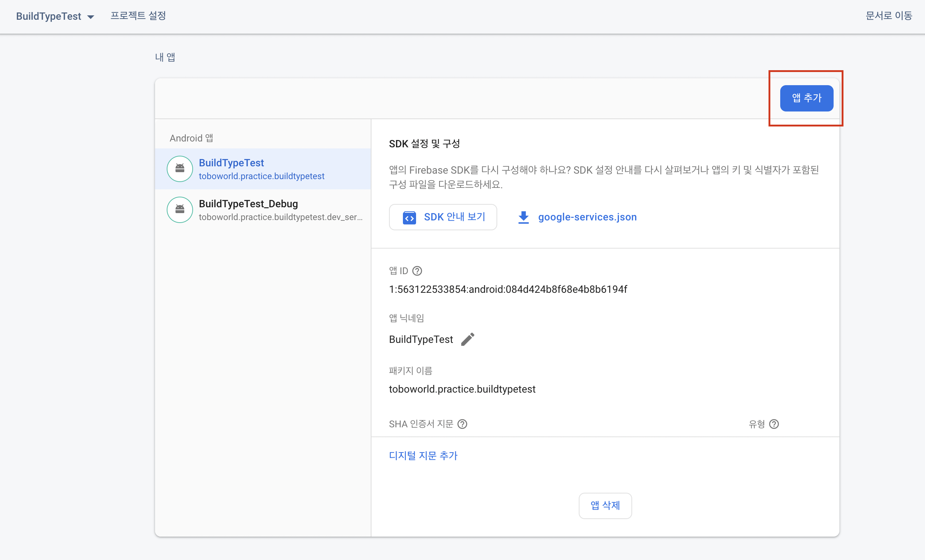This screenshot has width=925, height=560.
Task: Click the help icon next to 앱 ID
Action: pyautogui.click(x=417, y=270)
